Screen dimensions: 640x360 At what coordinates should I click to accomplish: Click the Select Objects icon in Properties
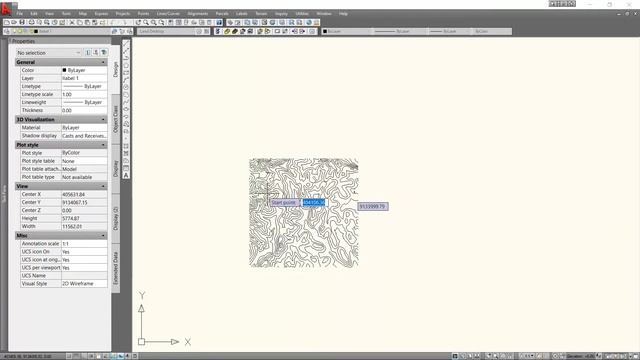[x=96, y=53]
